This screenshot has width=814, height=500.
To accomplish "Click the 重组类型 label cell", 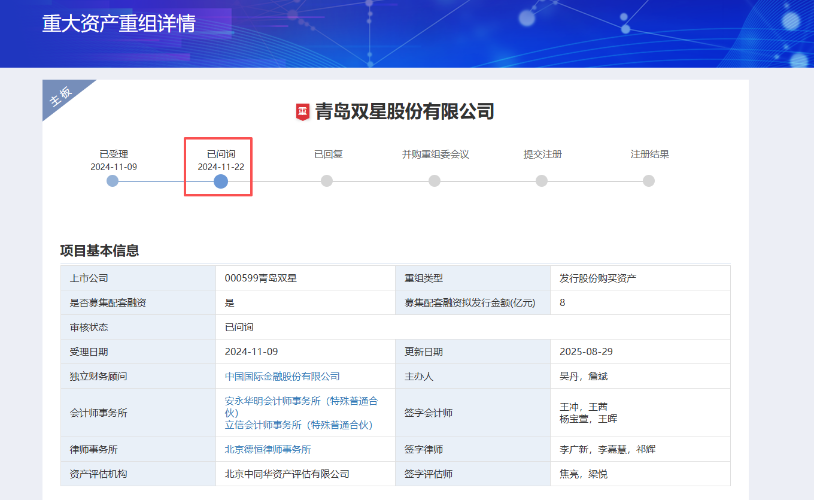I will pyautogui.click(x=473, y=278).
